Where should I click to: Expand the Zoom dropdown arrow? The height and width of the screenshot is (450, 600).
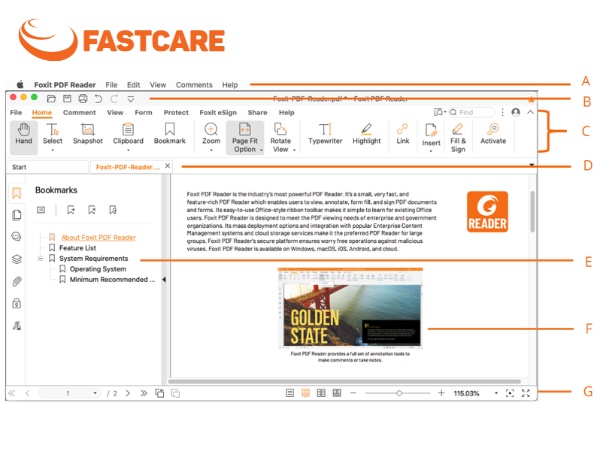(x=211, y=150)
